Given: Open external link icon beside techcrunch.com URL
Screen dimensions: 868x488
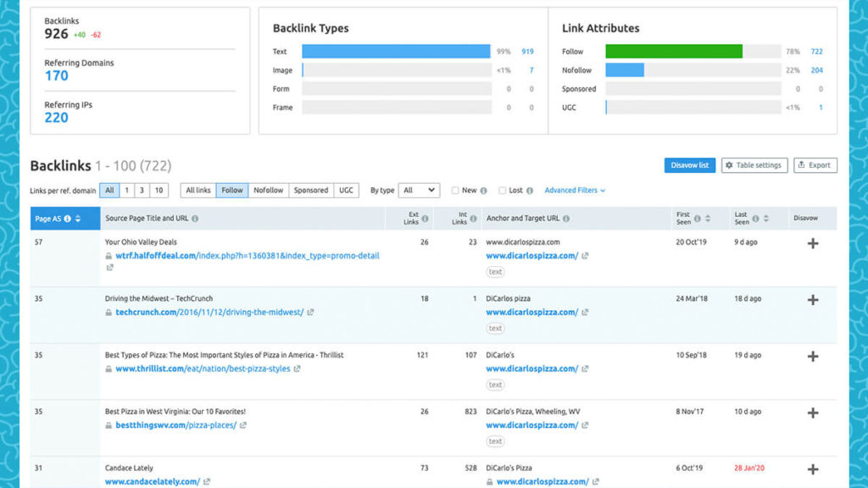Looking at the screenshot, I should point(310,313).
